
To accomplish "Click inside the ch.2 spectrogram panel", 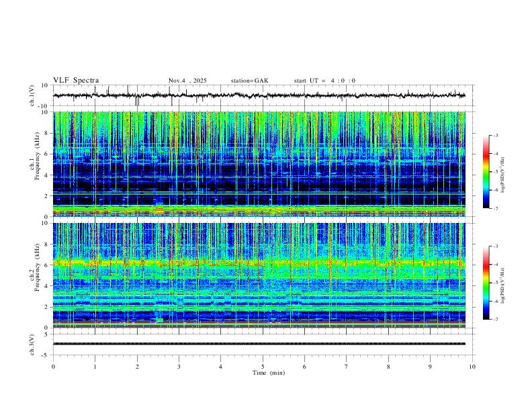I will click(259, 275).
